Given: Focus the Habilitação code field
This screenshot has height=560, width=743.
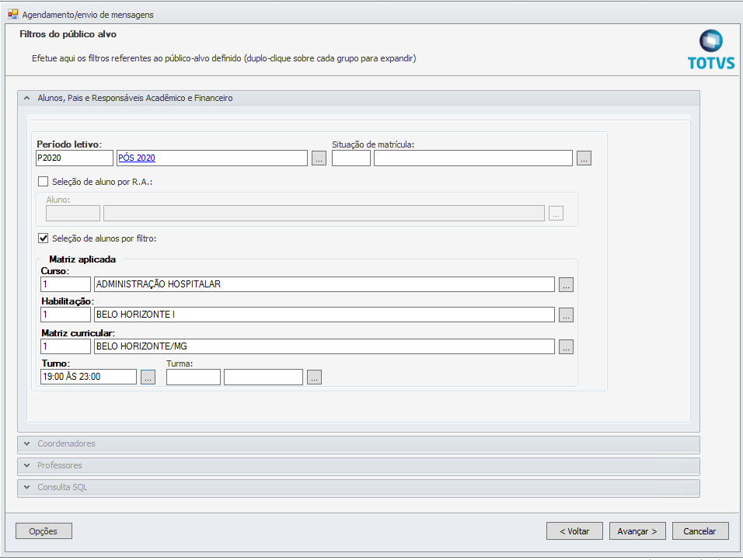Looking at the screenshot, I should coord(65,315).
